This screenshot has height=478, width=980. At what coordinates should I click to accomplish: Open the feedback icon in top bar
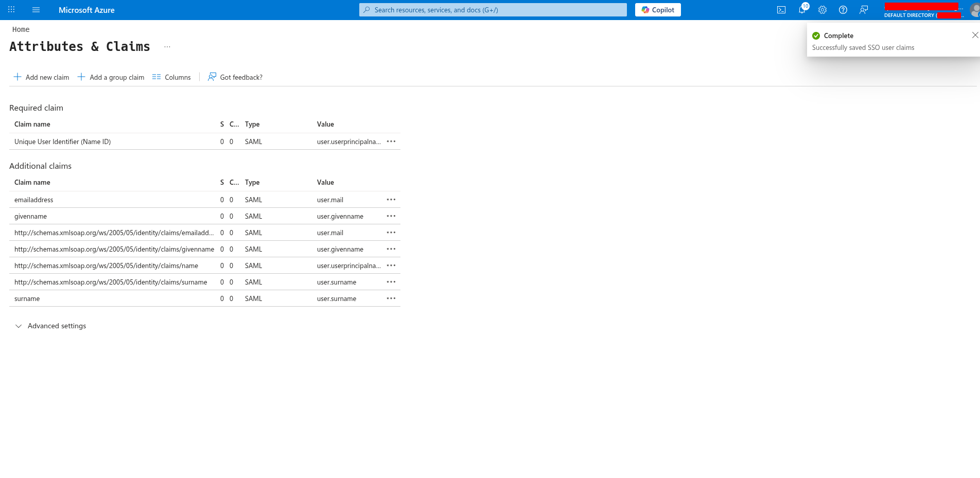click(x=864, y=10)
